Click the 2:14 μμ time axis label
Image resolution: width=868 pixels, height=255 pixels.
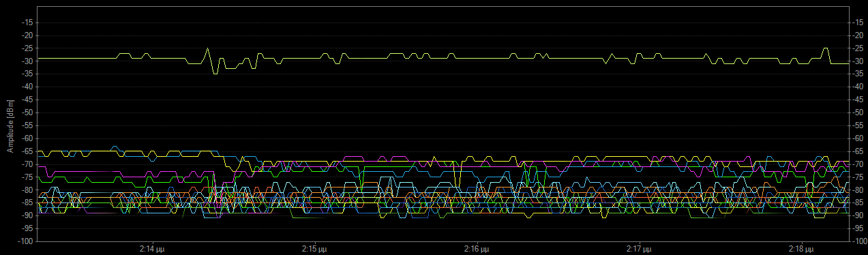(152, 250)
